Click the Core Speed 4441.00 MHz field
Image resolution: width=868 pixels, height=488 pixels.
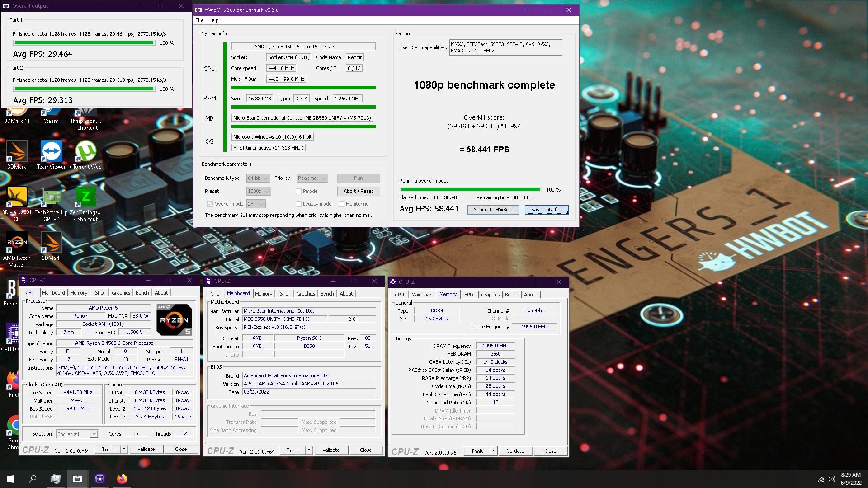point(78,393)
